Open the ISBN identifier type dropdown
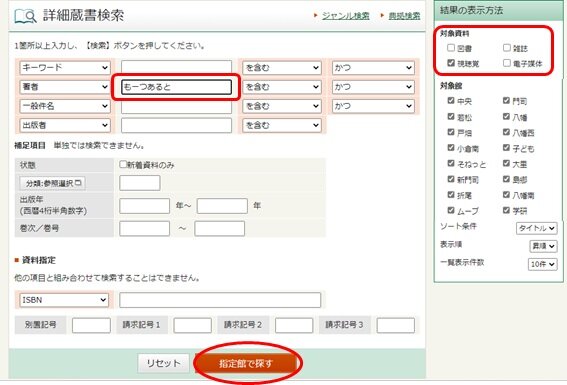This screenshot has width=567, height=385. pos(64,300)
